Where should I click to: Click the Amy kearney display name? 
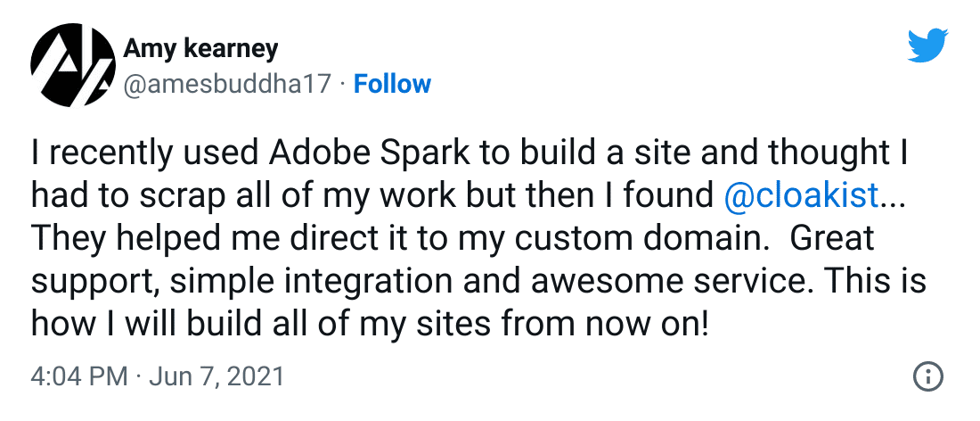tap(200, 49)
